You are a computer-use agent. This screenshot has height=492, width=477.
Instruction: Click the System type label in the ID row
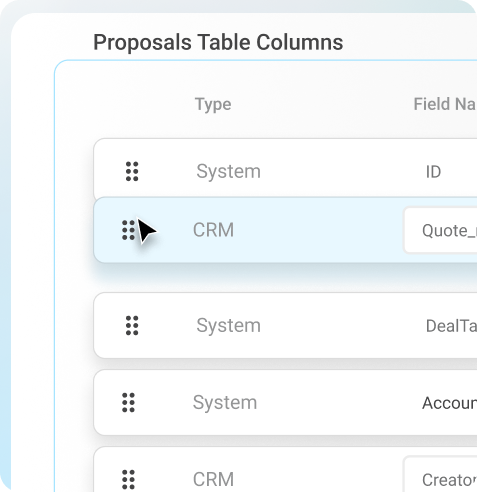(x=228, y=172)
